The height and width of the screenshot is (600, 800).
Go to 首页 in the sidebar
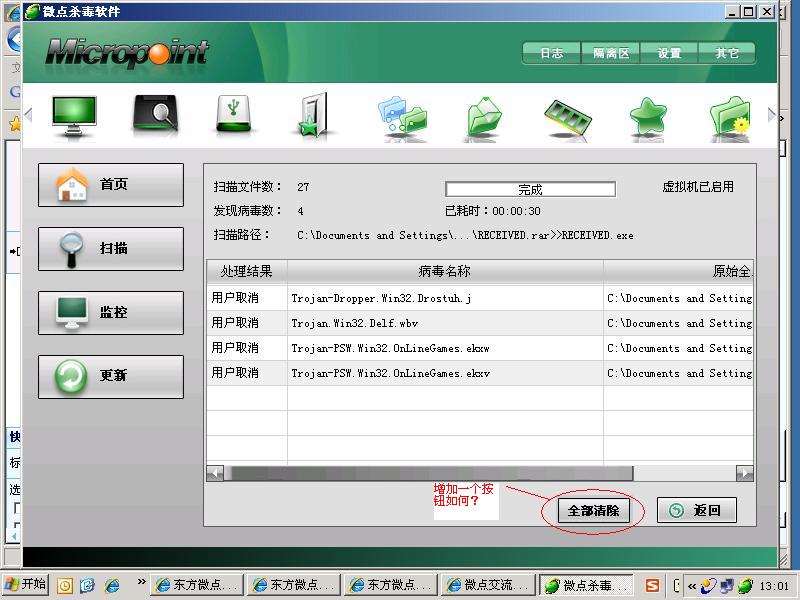click(x=111, y=185)
